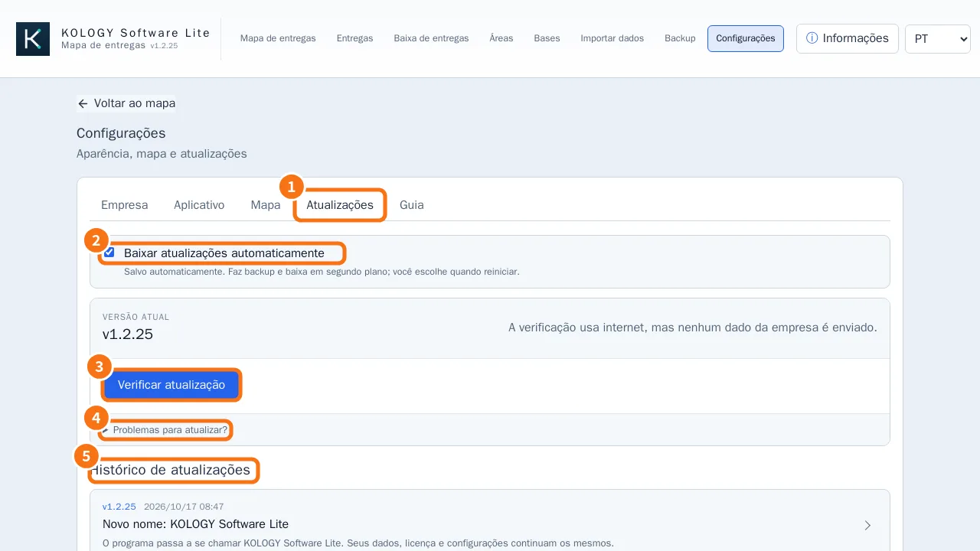This screenshot has width=980, height=551.
Task: Open the Backup page
Action: click(680, 38)
